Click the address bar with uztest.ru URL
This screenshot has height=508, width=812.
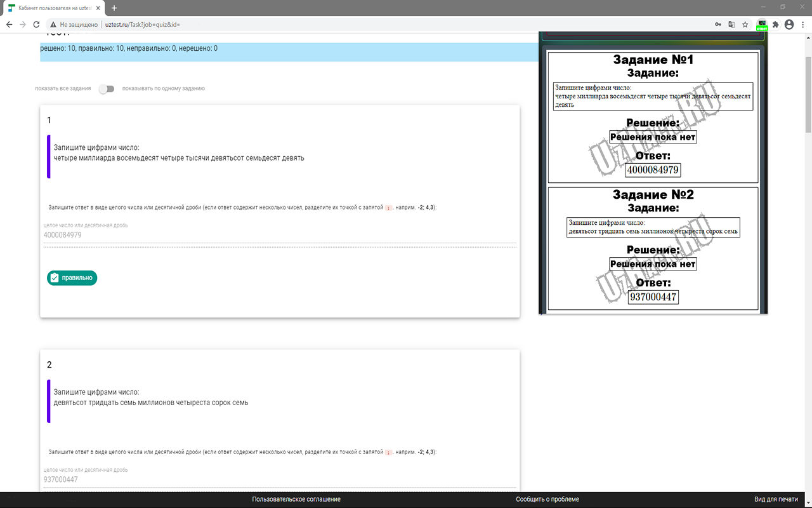[381, 25]
